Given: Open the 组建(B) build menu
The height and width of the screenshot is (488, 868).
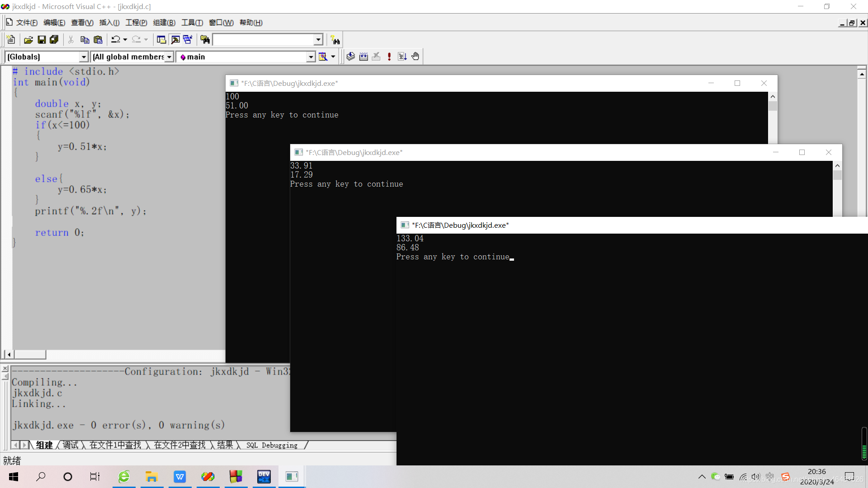Looking at the screenshot, I should (164, 23).
